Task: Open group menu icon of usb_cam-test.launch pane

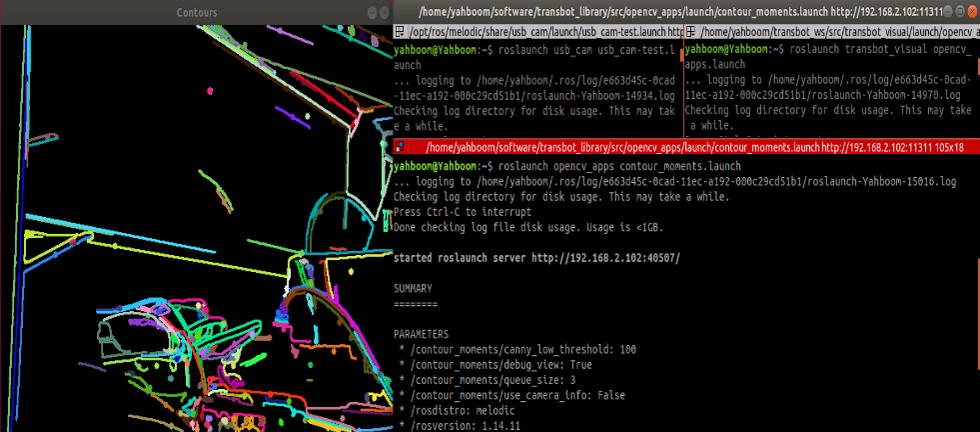Action: click(x=399, y=31)
